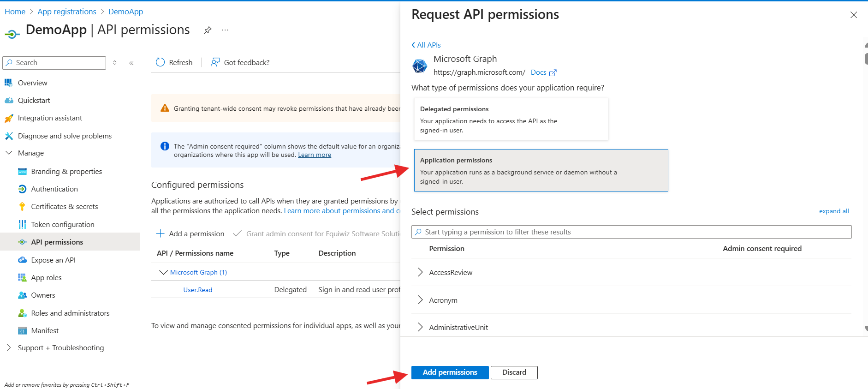
Task: Click the Owners sidebar icon
Action: coord(22,295)
